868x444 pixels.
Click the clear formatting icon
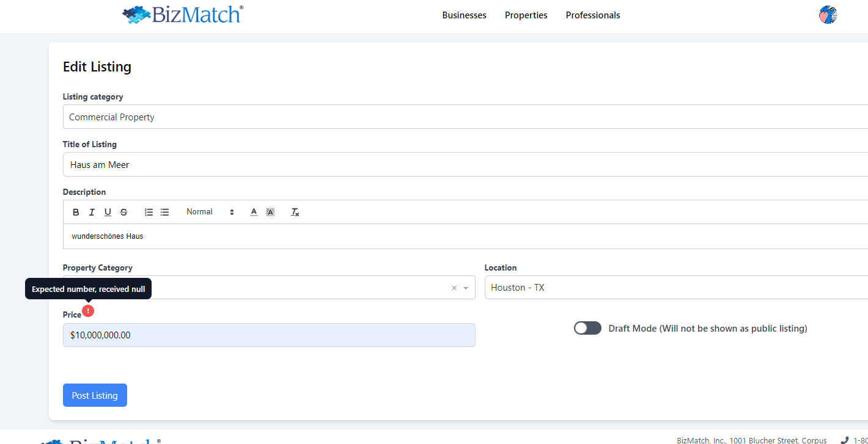(x=295, y=213)
